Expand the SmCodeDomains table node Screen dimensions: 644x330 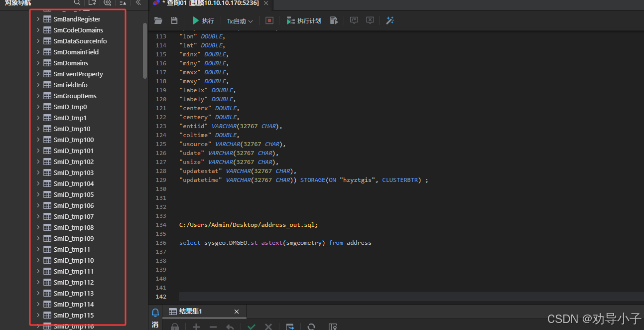click(x=38, y=30)
